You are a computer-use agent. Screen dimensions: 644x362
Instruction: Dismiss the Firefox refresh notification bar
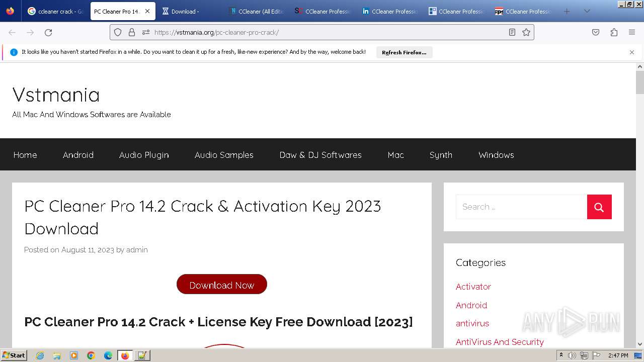(x=632, y=52)
